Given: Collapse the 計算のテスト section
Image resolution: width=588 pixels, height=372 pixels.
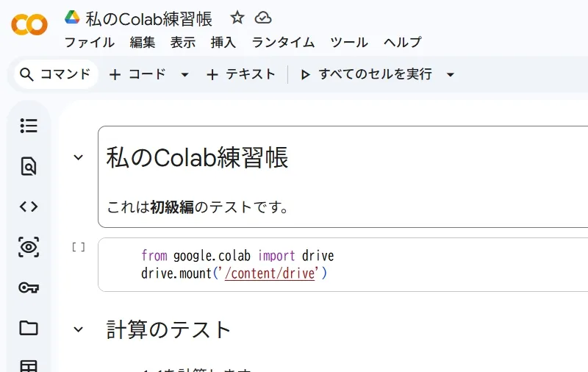Looking at the screenshot, I should click(x=79, y=329).
